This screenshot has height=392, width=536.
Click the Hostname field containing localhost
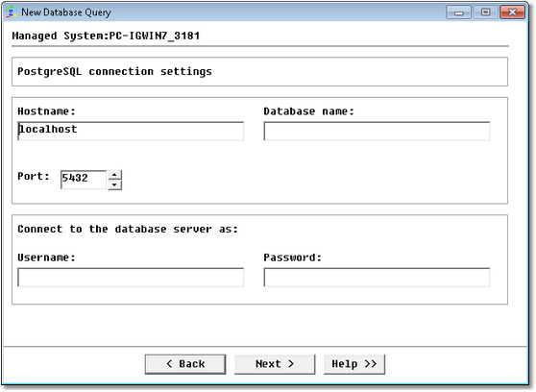pyautogui.click(x=131, y=131)
